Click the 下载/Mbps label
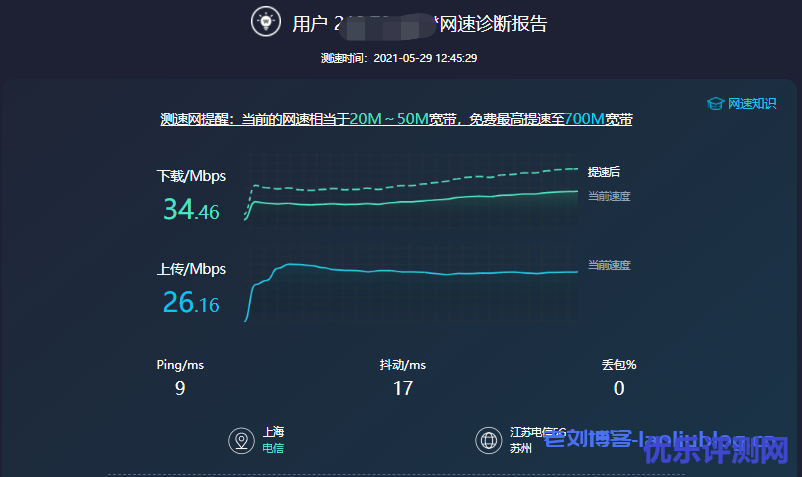 click(x=191, y=176)
